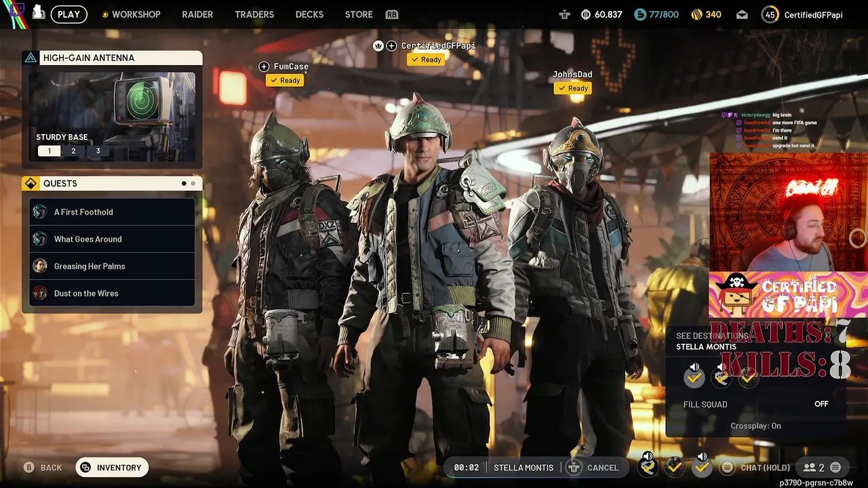Open the CertifiedGFPapi profile name in the top bar

pos(813,15)
